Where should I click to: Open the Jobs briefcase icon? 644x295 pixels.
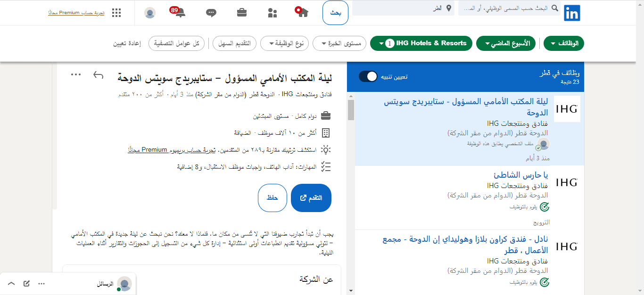click(x=242, y=13)
